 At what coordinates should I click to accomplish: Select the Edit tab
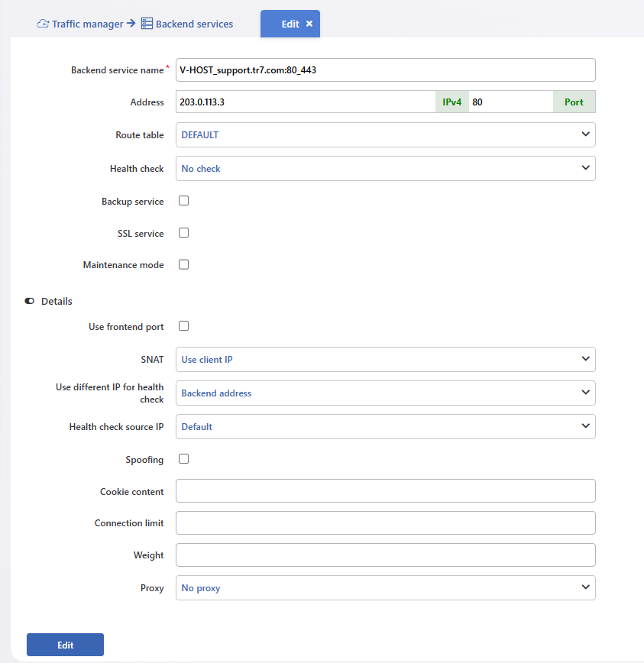(290, 24)
